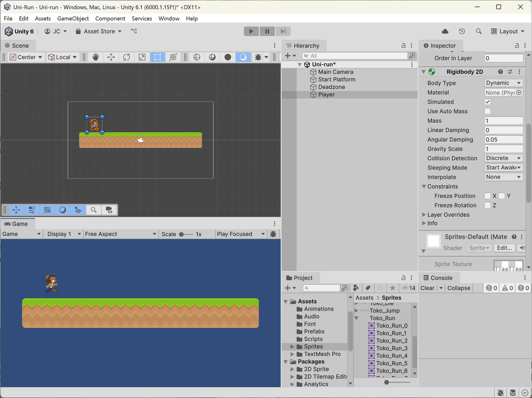The image size is (532, 398).
Task: Click the Play button
Action: [251, 31]
